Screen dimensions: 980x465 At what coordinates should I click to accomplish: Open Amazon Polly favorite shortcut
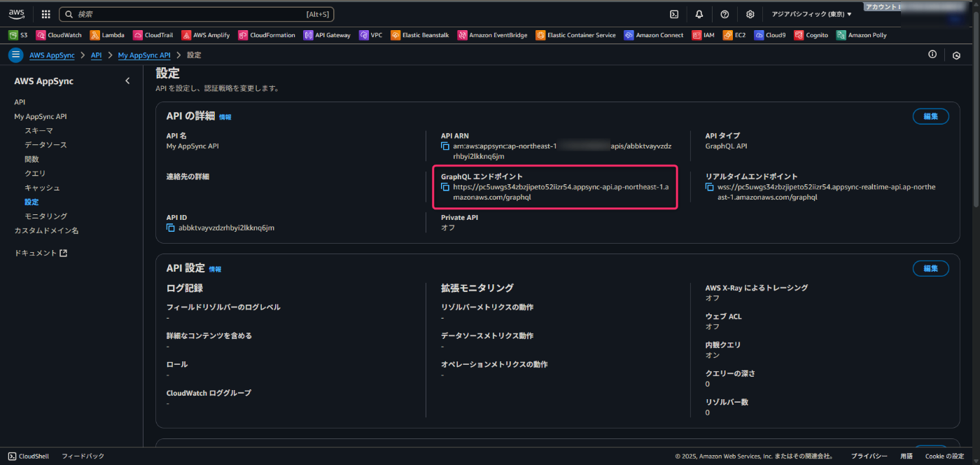(x=862, y=35)
